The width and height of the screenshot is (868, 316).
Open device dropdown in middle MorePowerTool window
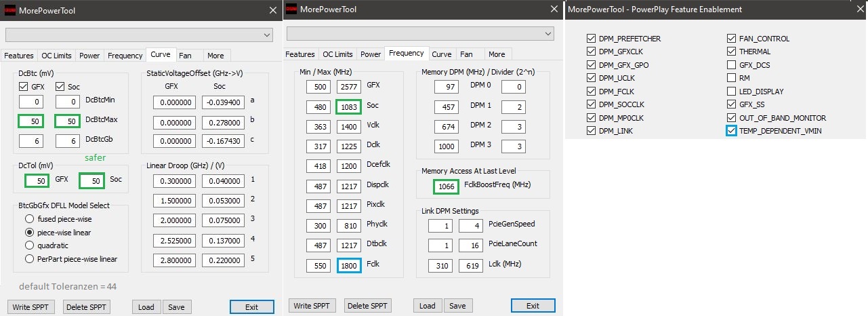(420, 34)
